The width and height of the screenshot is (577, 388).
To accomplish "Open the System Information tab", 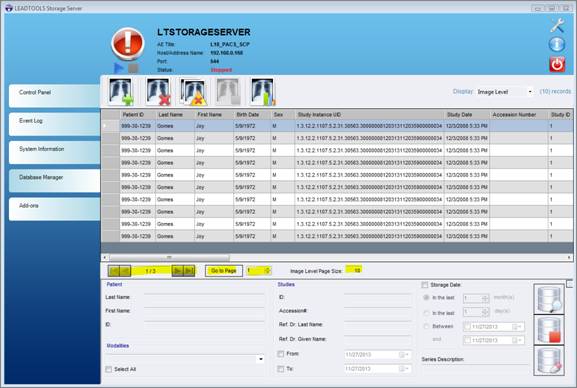I will tap(54, 152).
